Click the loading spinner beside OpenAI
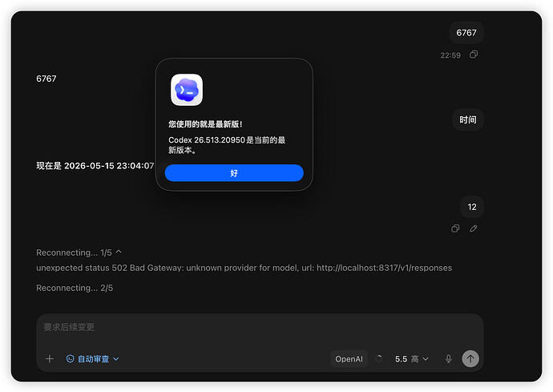Image resolution: width=553 pixels, height=392 pixels. coord(379,359)
